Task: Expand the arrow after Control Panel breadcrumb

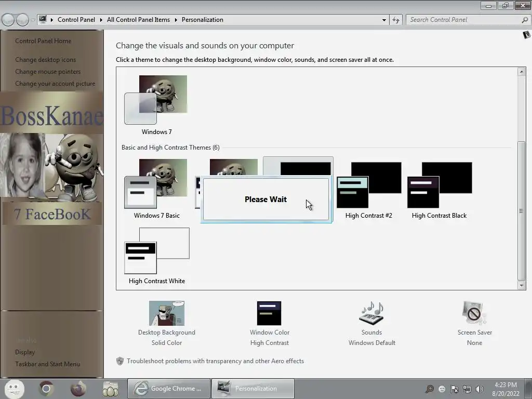Action: click(101, 20)
